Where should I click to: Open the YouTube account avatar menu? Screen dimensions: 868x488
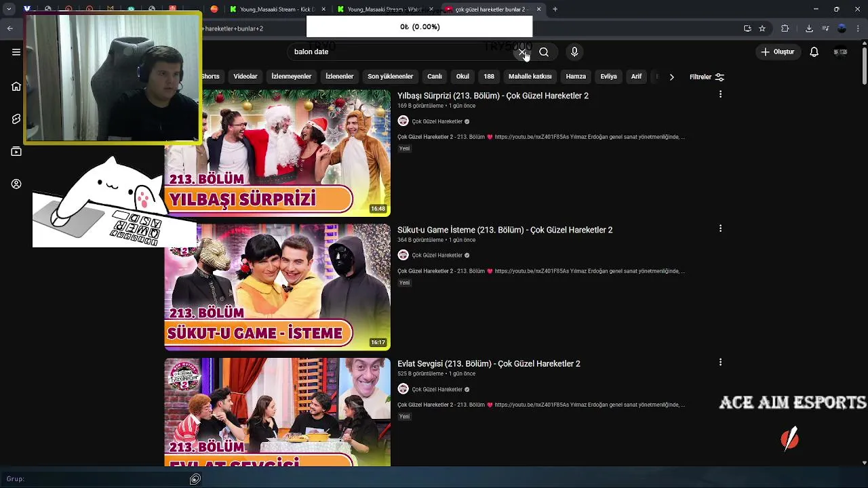pyautogui.click(x=840, y=52)
